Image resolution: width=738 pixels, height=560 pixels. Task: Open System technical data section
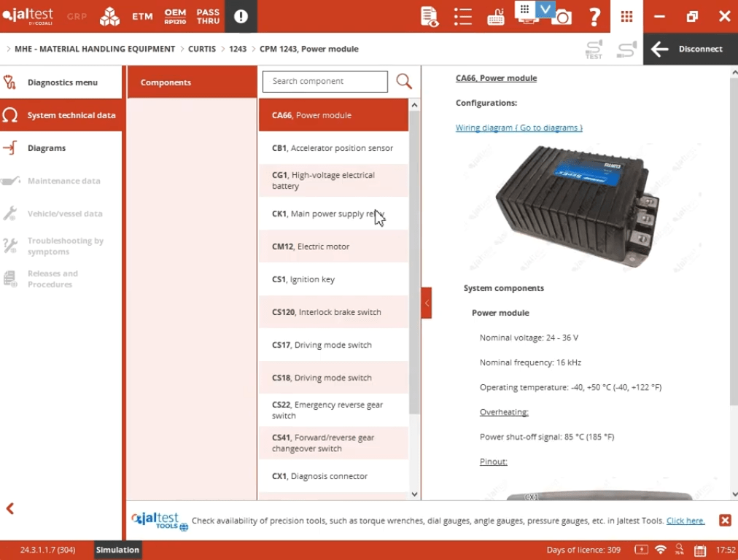click(x=61, y=115)
